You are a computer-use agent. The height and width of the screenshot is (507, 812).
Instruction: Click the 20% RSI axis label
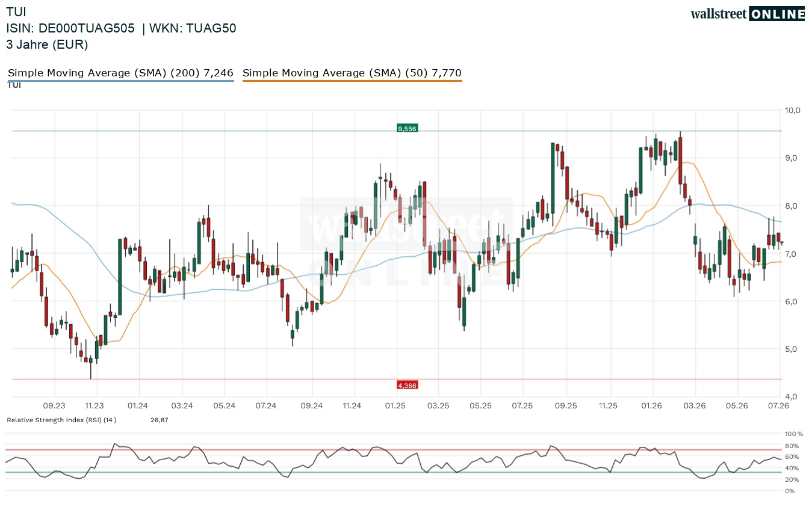point(792,479)
